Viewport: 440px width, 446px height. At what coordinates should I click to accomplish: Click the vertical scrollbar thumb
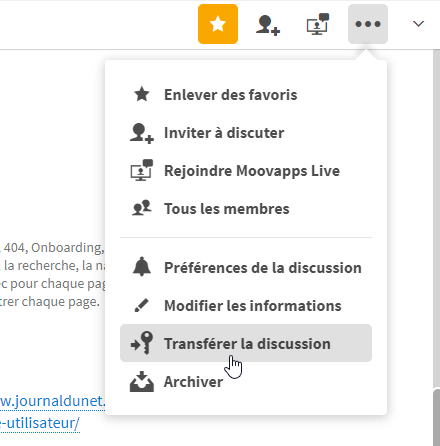[x=436, y=417]
